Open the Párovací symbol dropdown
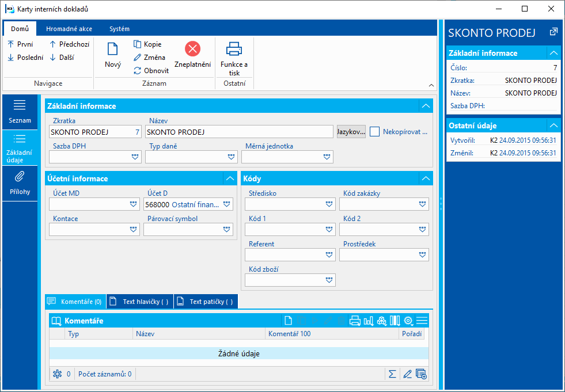 coord(227,230)
